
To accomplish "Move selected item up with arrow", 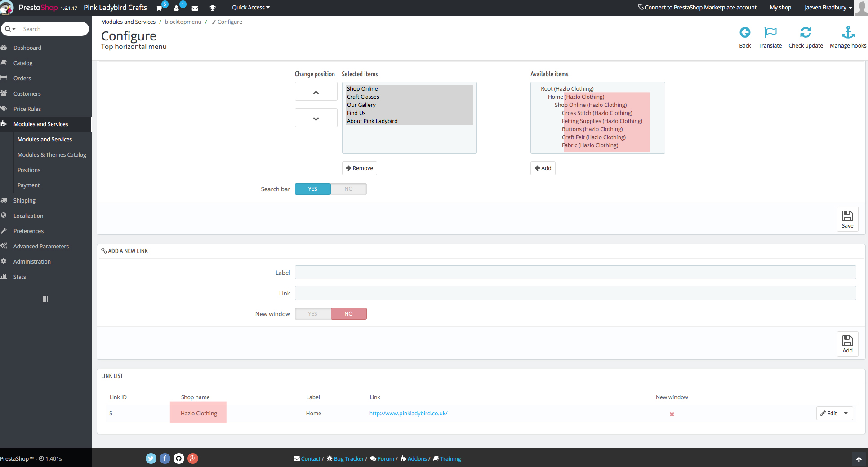I will 316,92.
